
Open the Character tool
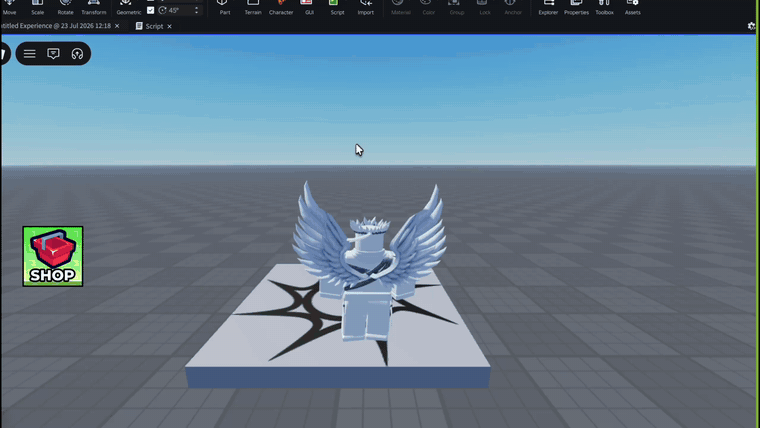281,8
